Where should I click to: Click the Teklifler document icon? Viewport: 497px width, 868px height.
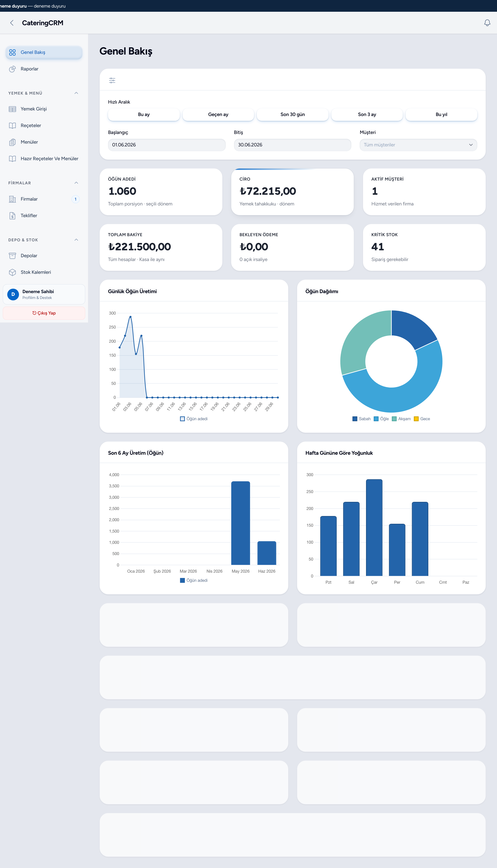(12, 216)
